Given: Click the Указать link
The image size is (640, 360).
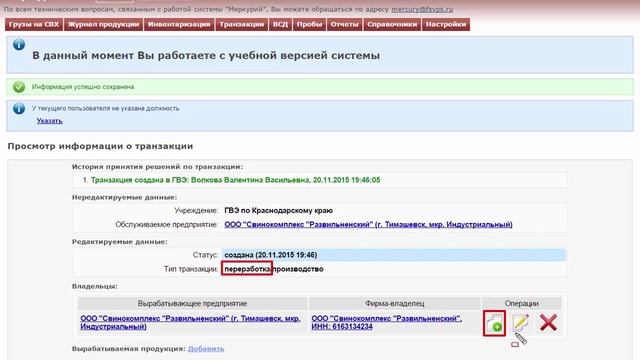Looking at the screenshot, I should coord(49,121).
